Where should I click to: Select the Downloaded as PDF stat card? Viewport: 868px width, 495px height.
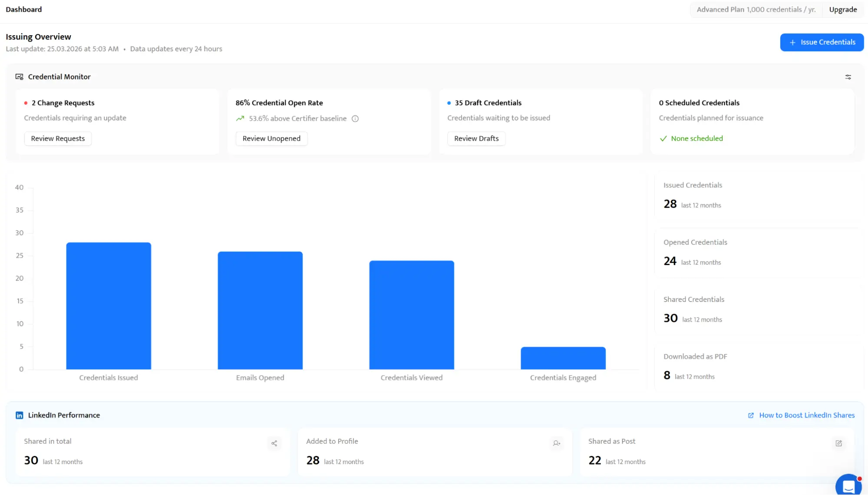757,366
